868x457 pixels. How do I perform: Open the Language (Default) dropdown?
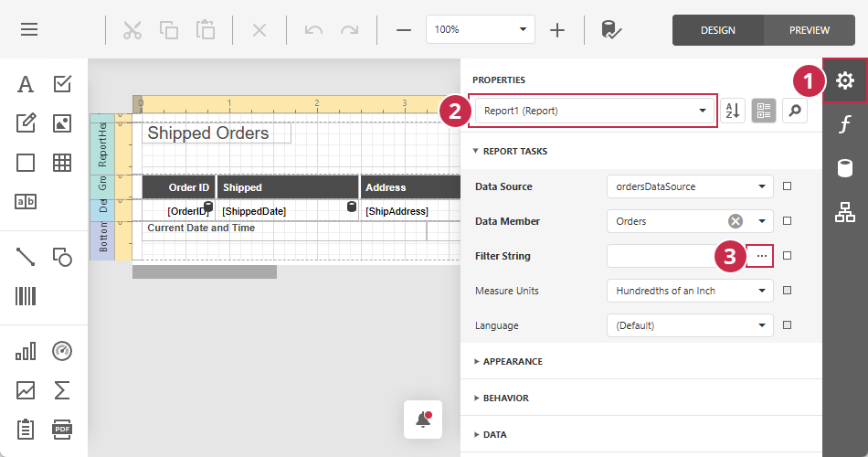[690, 325]
